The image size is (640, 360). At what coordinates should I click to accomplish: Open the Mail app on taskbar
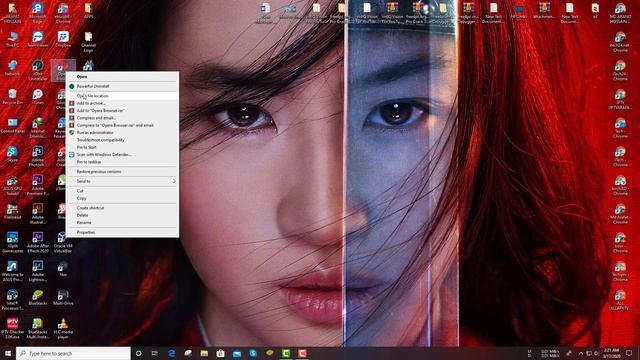tap(237, 353)
